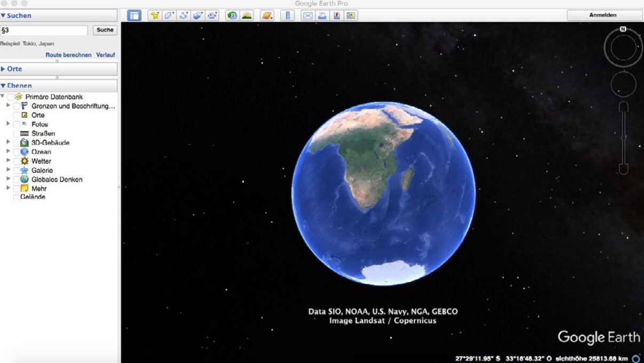Expand the Mehr folder

click(x=9, y=188)
